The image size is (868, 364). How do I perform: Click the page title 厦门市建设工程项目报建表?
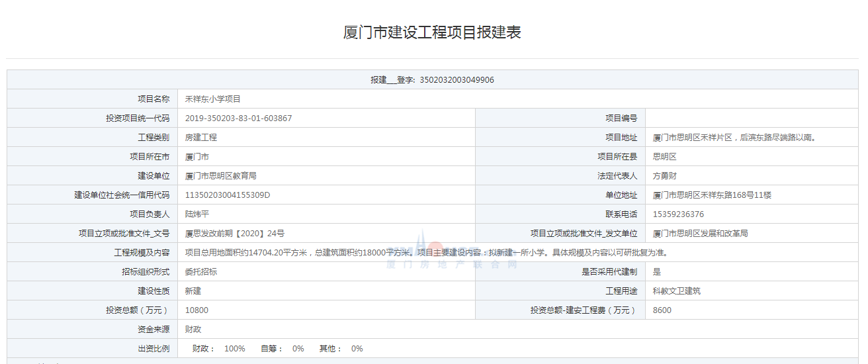click(x=432, y=32)
